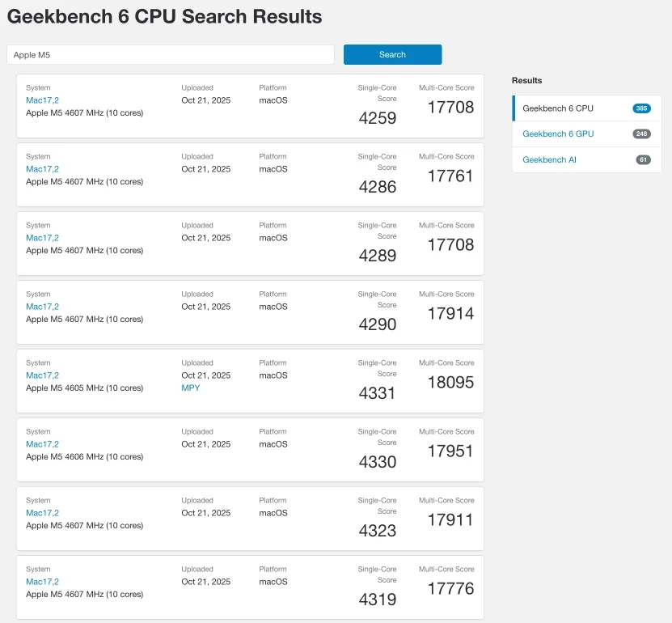Click the macOS platform in the 17911 row
The width and height of the screenshot is (672, 623).
[x=273, y=513]
